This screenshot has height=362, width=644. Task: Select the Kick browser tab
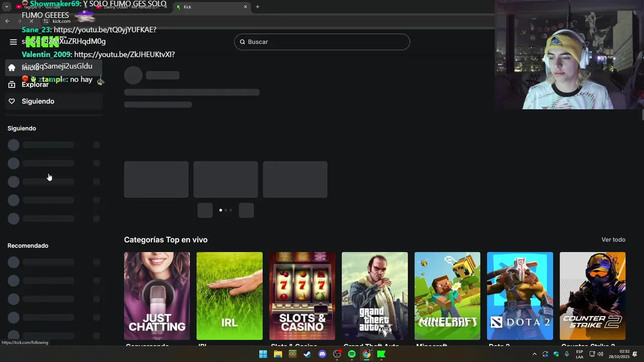[211, 7]
